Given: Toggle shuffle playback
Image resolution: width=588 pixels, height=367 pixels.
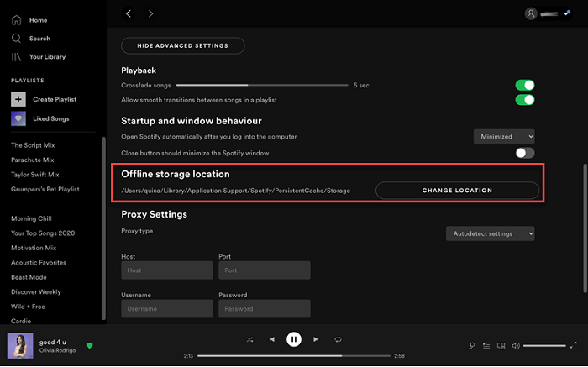Looking at the screenshot, I should pos(249,339).
